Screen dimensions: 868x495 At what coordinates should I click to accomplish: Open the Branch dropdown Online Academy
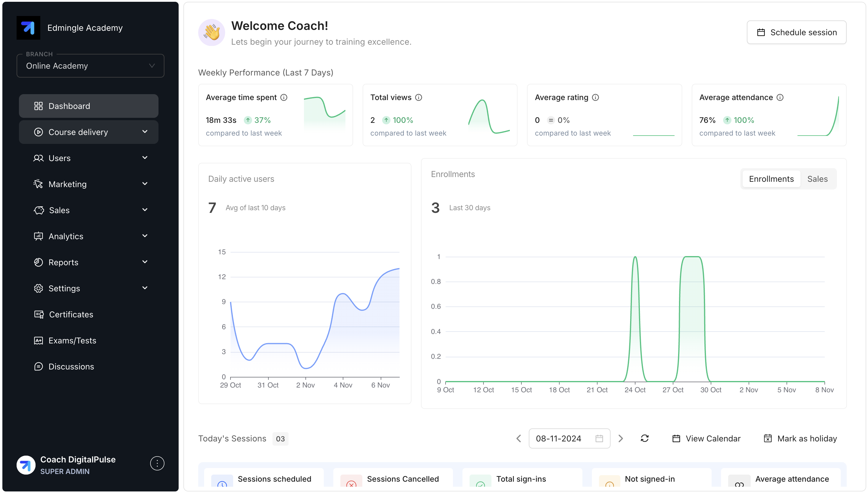(x=90, y=66)
